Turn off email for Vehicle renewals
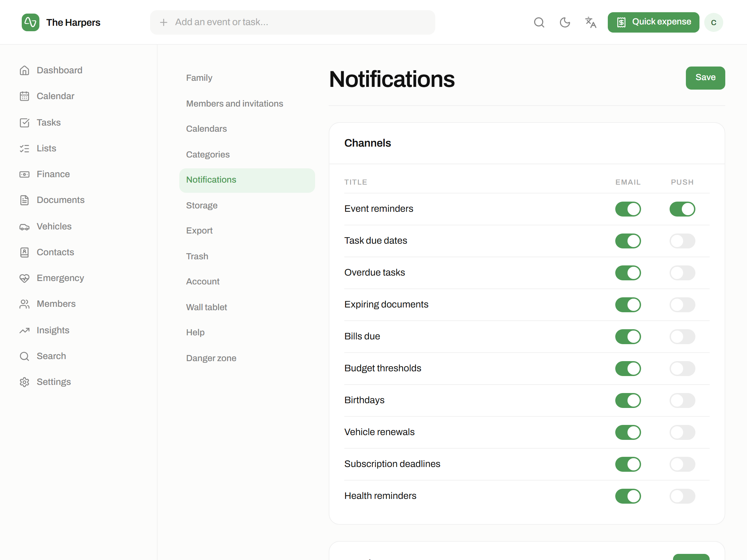Screen dimensions: 747x560 point(628,432)
